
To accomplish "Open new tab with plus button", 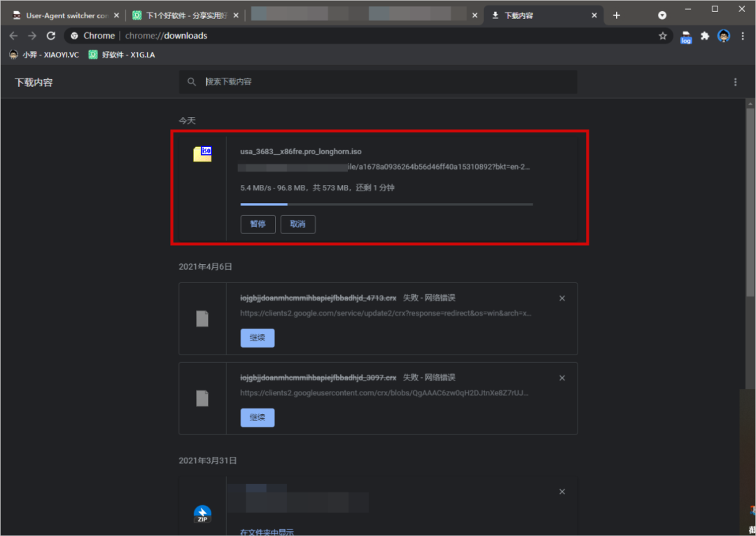I will 616,15.
